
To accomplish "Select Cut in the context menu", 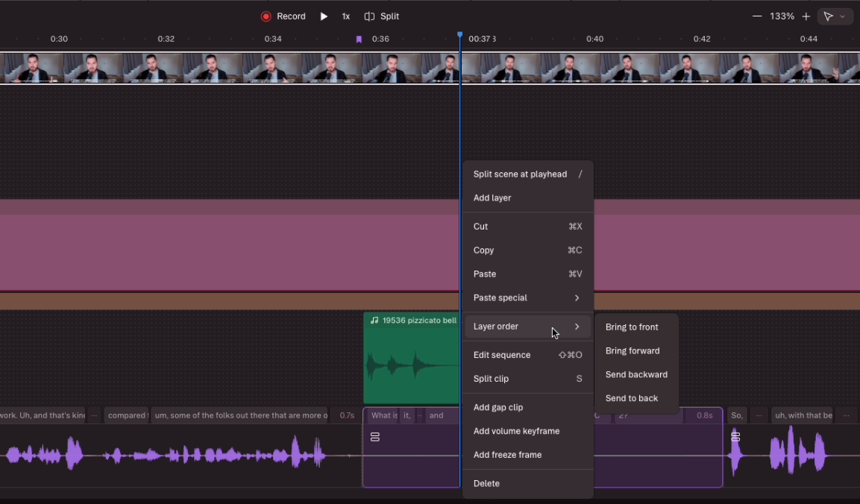I will pos(527,226).
